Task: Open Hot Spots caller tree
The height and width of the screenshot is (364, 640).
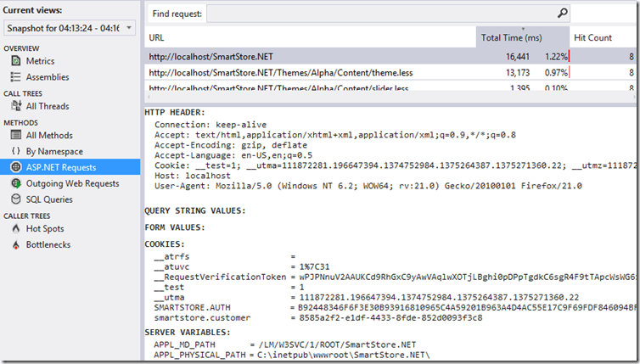Action: [x=45, y=228]
